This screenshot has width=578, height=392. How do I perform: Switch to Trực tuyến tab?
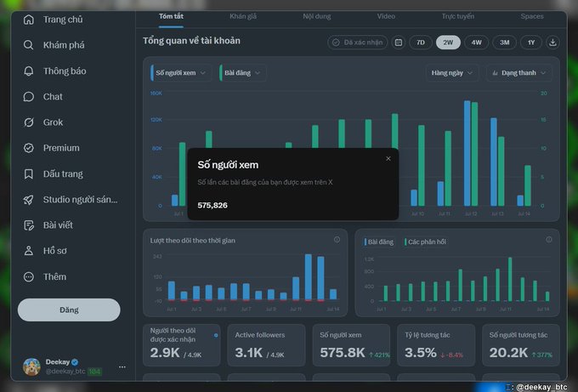458,16
